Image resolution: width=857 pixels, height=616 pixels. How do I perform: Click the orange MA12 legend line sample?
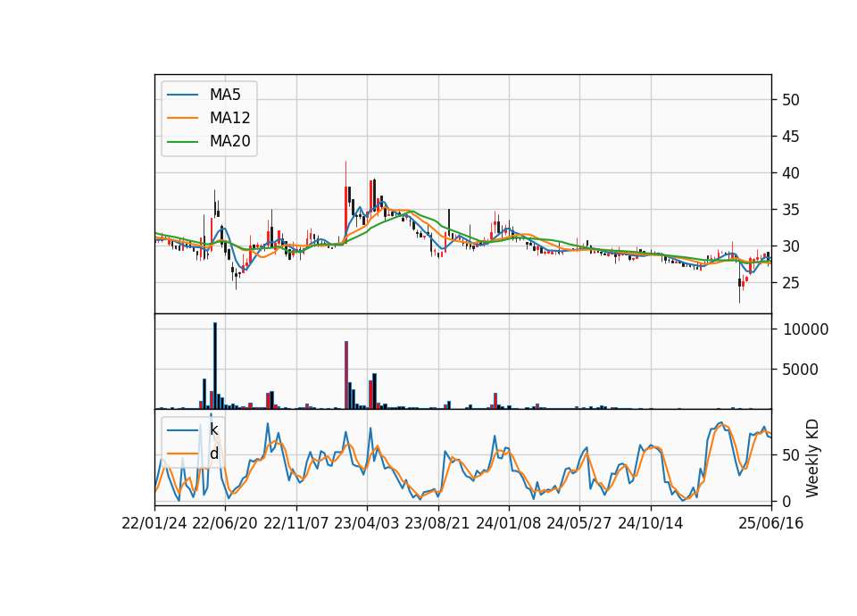pos(182,118)
